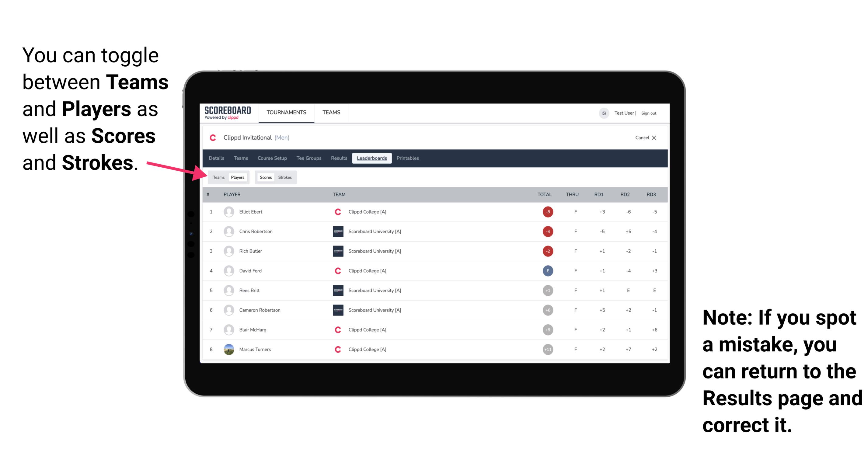The image size is (868, 467).
Task: Click the Players filter button
Action: (237, 177)
